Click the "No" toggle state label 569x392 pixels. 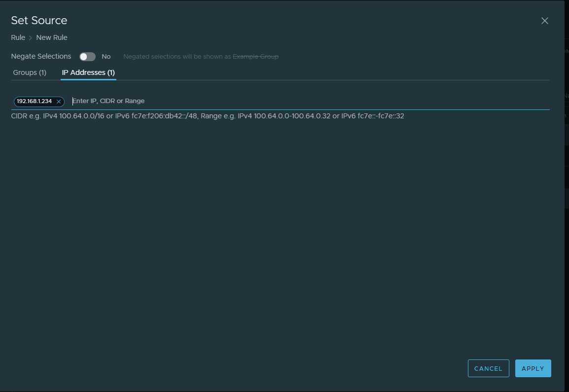[106, 57]
